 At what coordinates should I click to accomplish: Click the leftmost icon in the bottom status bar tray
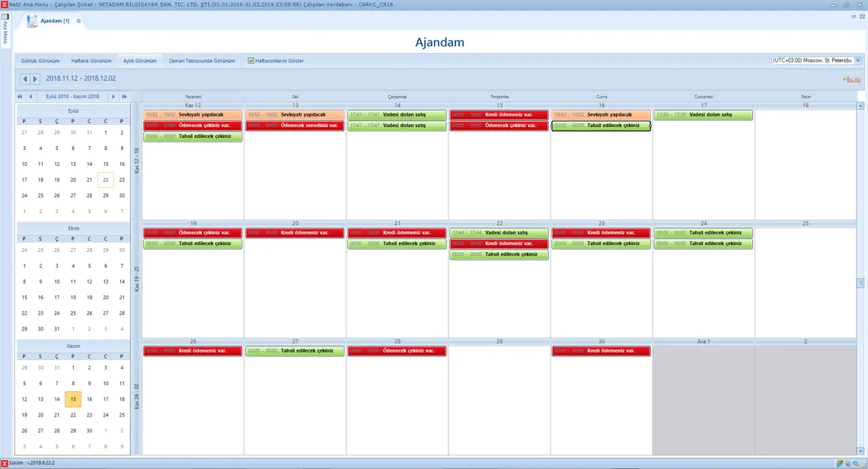click(839, 463)
